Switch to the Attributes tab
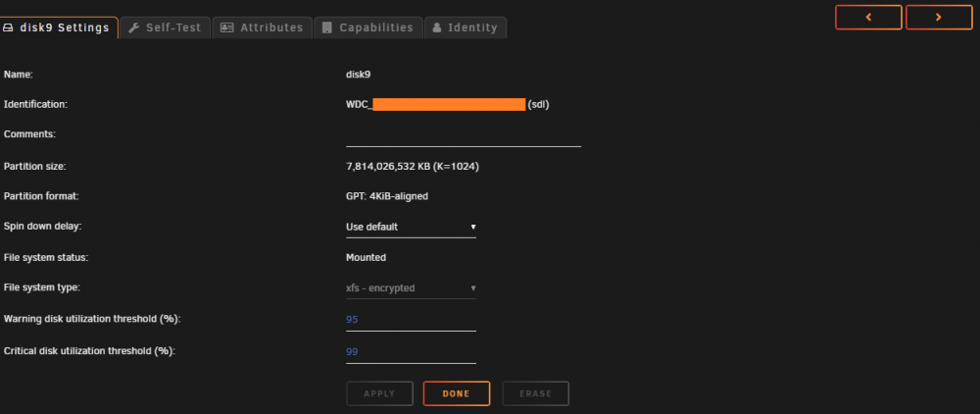The image size is (980, 414). point(262,27)
